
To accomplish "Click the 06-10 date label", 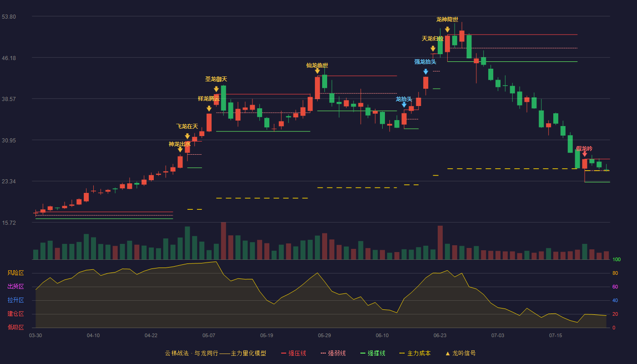I will pos(382,335).
